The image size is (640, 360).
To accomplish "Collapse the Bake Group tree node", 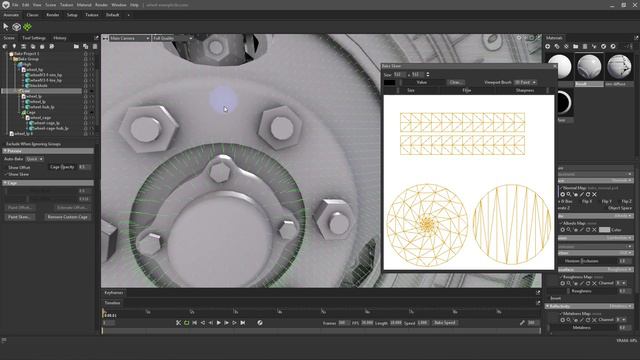I will pyautogui.click(x=12, y=59).
